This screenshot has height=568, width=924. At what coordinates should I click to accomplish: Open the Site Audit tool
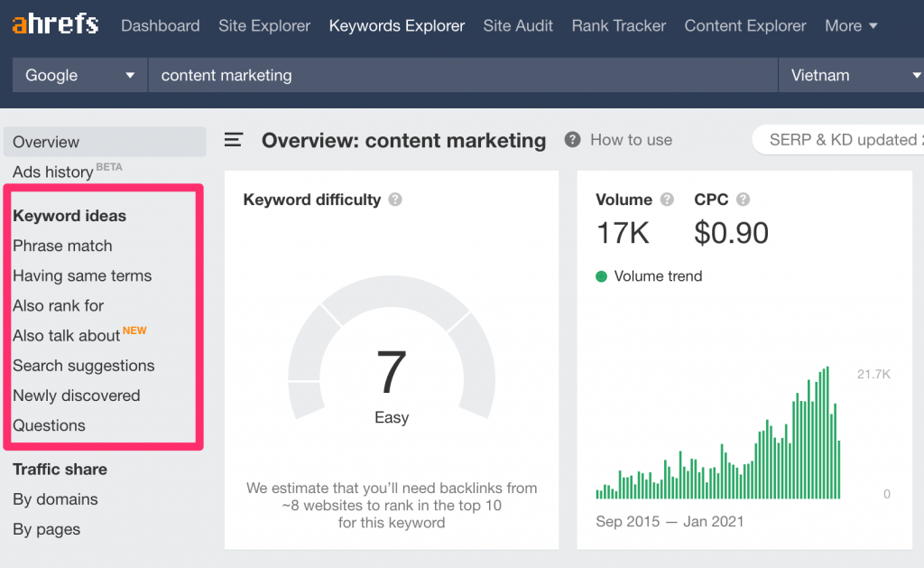coord(518,26)
